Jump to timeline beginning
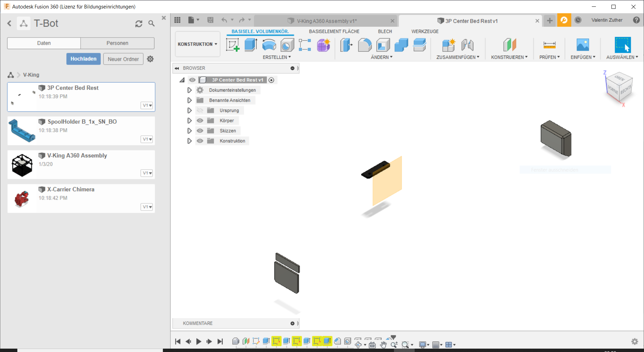The width and height of the screenshot is (644, 352). (x=178, y=342)
